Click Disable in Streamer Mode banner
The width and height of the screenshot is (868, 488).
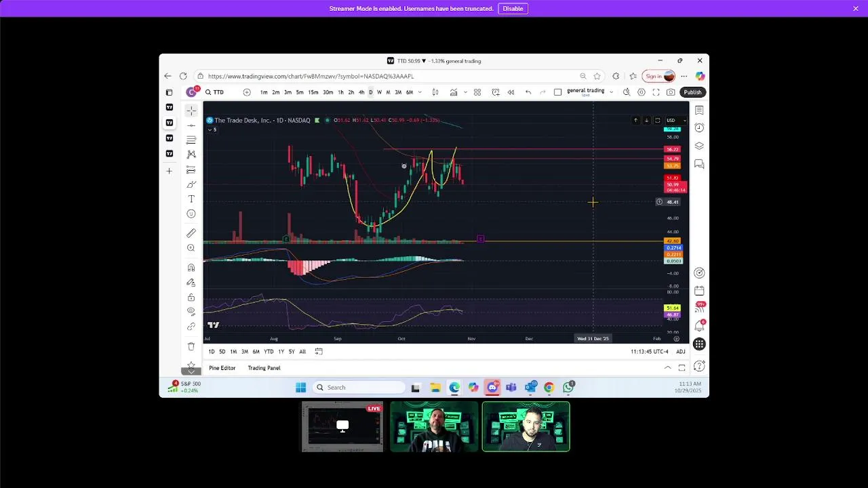(x=513, y=9)
